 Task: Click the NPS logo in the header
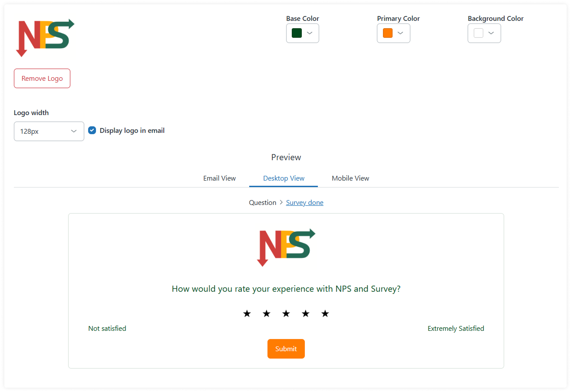(45, 38)
